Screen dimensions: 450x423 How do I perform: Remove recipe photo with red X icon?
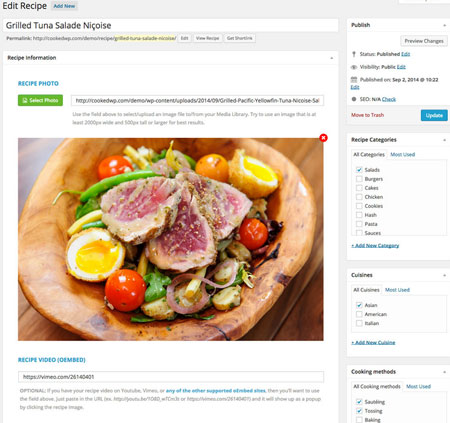click(323, 138)
